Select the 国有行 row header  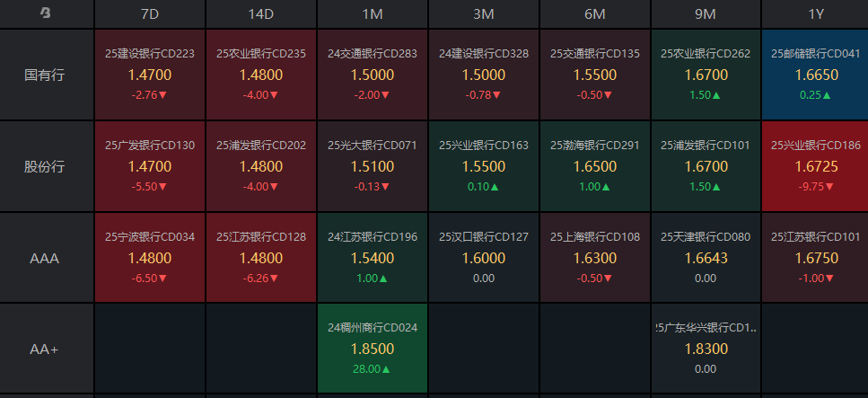pos(46,75)
